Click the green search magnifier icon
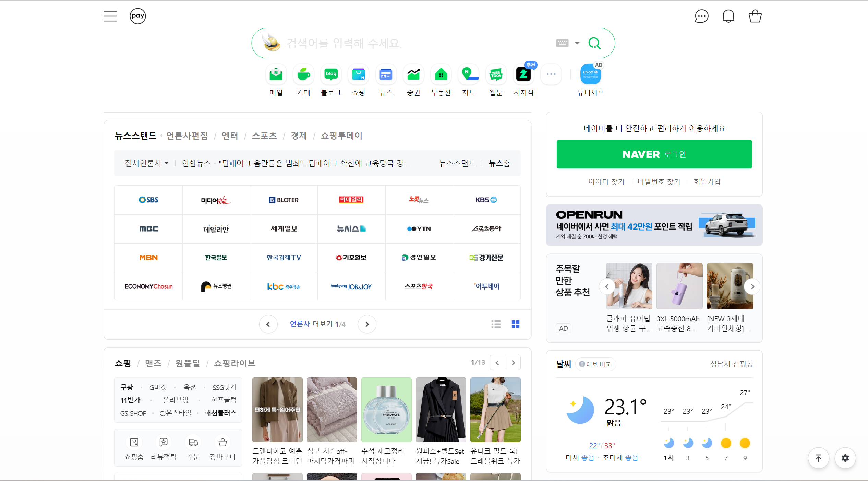The width and height of the screenshot is (868, 481). coord(594,43)
